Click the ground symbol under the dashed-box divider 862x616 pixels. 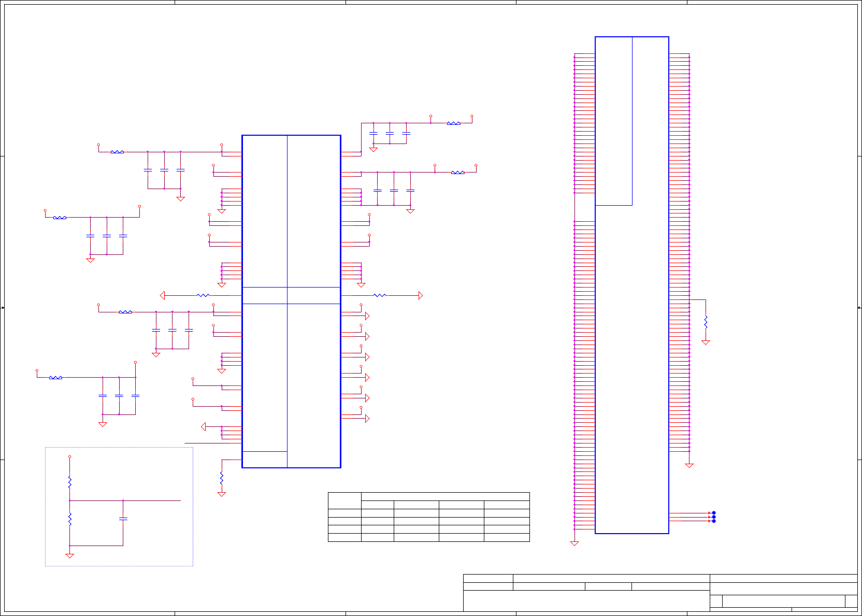tap(69, 556)
